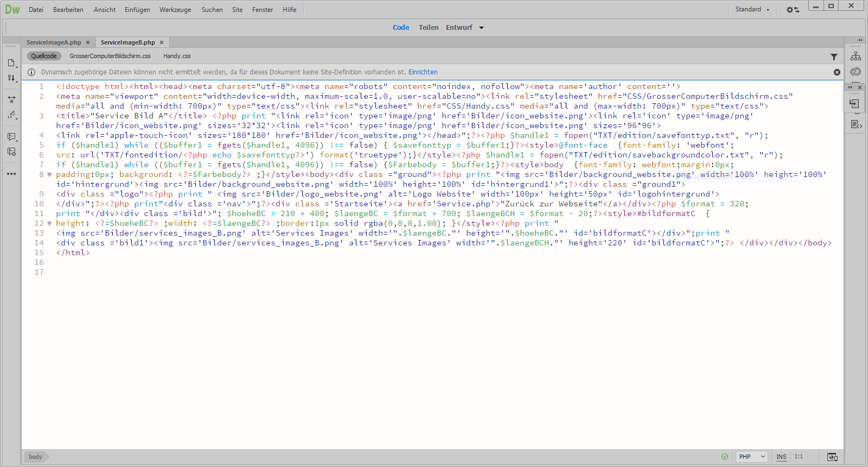Image resolution: width=868 pixels, height=467 pixels.
Task: Open the Ansicht menu
Action: point(105,10)
